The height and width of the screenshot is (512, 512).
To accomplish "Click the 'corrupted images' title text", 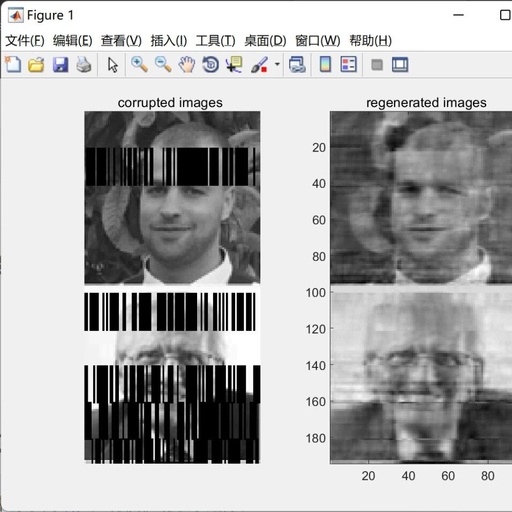I will (x=170, y=103).
